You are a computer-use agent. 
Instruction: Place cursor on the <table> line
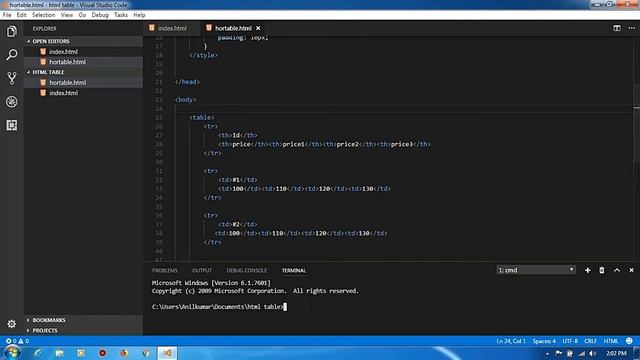pos(202,118)
